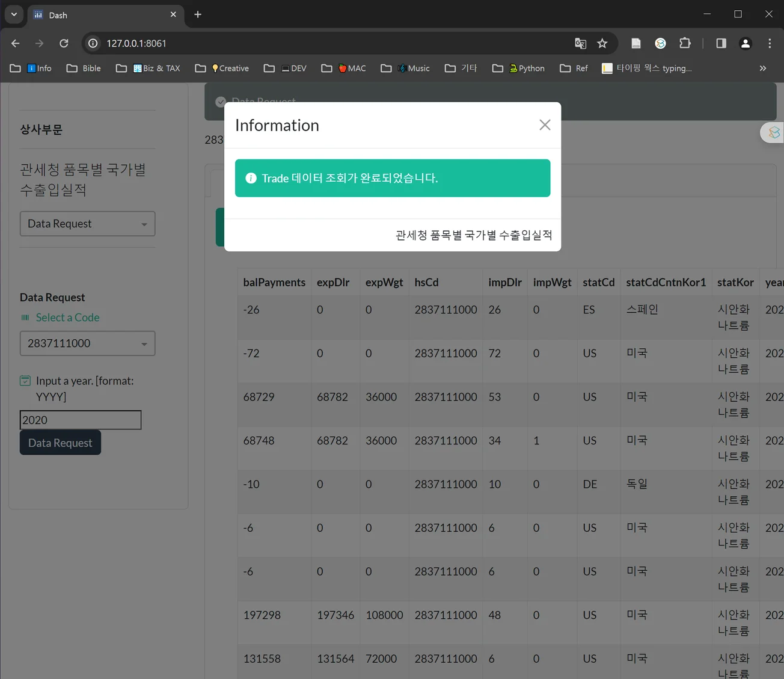This screenshot has height=679, width=784.
Task: Click the info icon in green alert
Action: (251, 178)
